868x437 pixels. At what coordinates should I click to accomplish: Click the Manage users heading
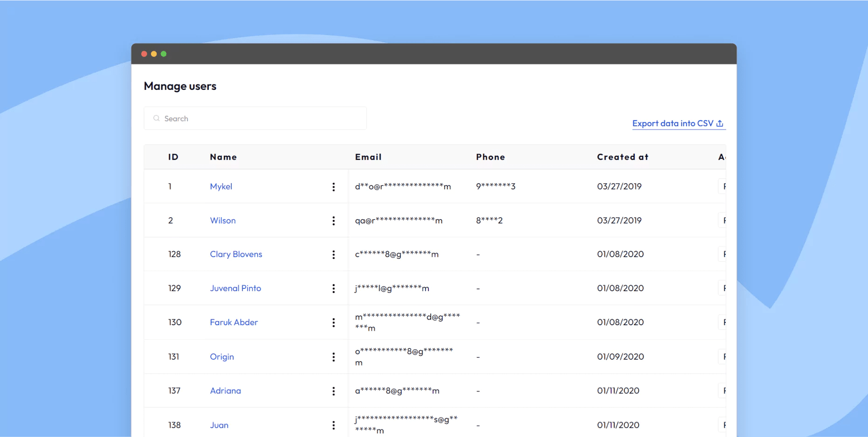[180, 86]
